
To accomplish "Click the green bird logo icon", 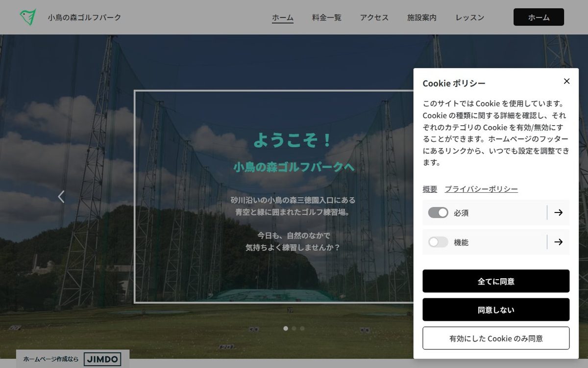I will click(28, 17).
